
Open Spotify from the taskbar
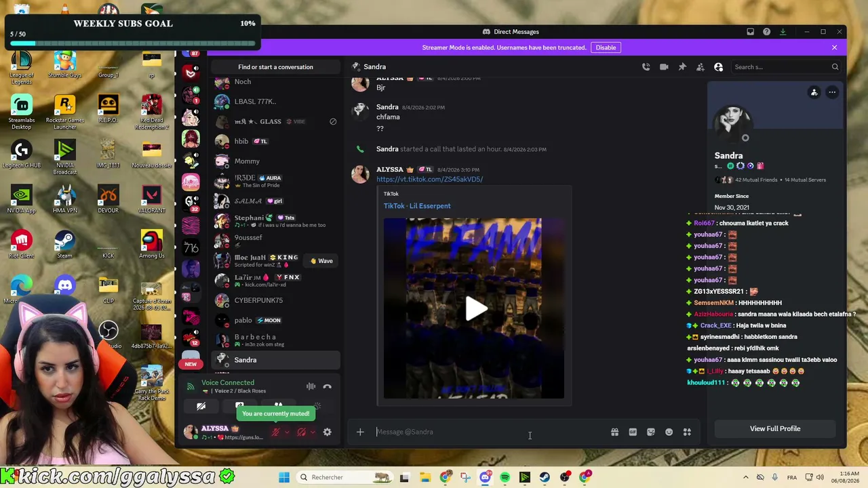point(505,477)
